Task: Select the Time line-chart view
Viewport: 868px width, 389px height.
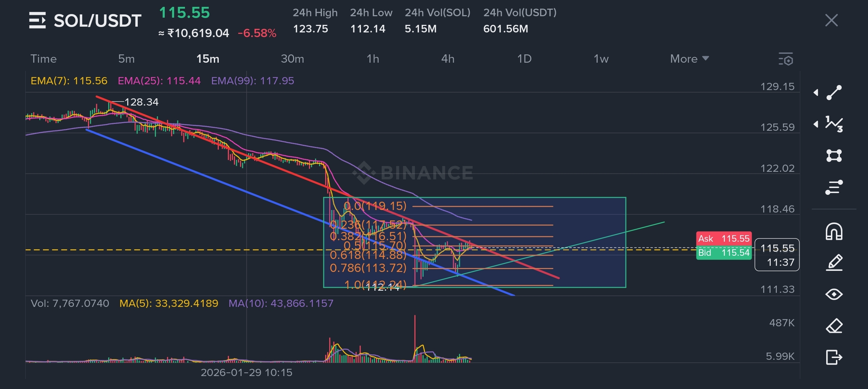Action: 44,59
